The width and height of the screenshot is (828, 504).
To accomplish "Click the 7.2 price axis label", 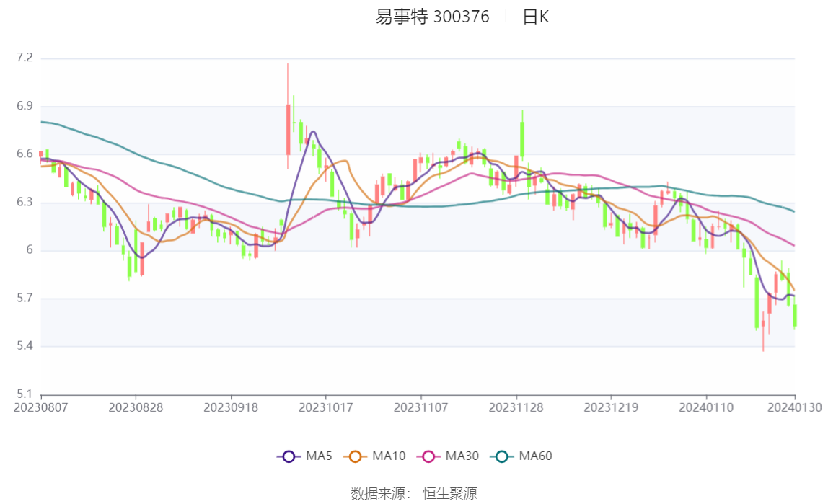I will coord(25,58).
